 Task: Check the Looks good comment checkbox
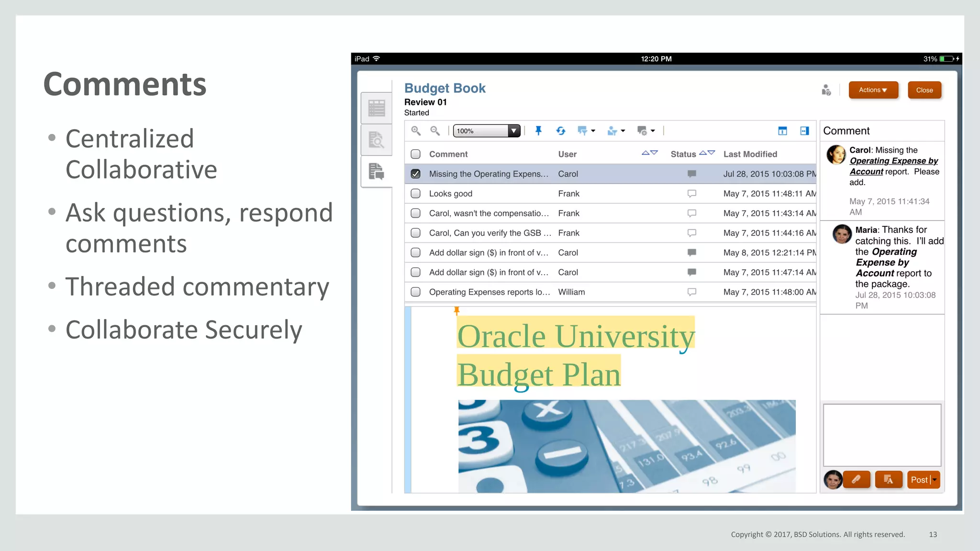[415, 194]
